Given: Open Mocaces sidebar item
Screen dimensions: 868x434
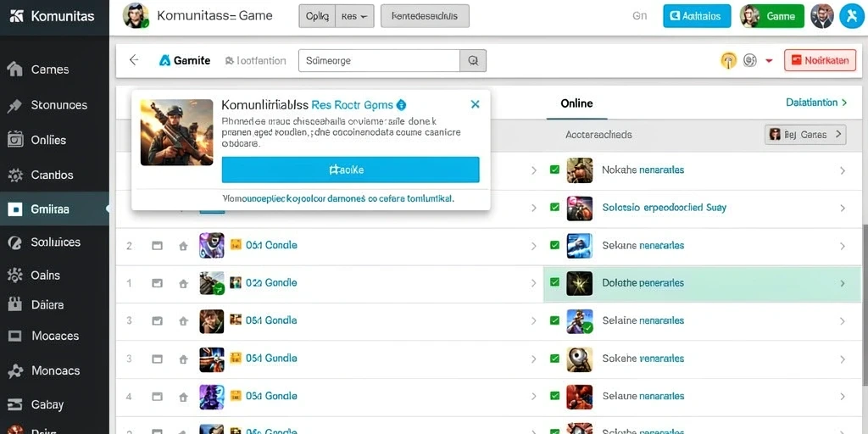Looking at the screenshot, I should pyautogui.click(x=54, y=336).
